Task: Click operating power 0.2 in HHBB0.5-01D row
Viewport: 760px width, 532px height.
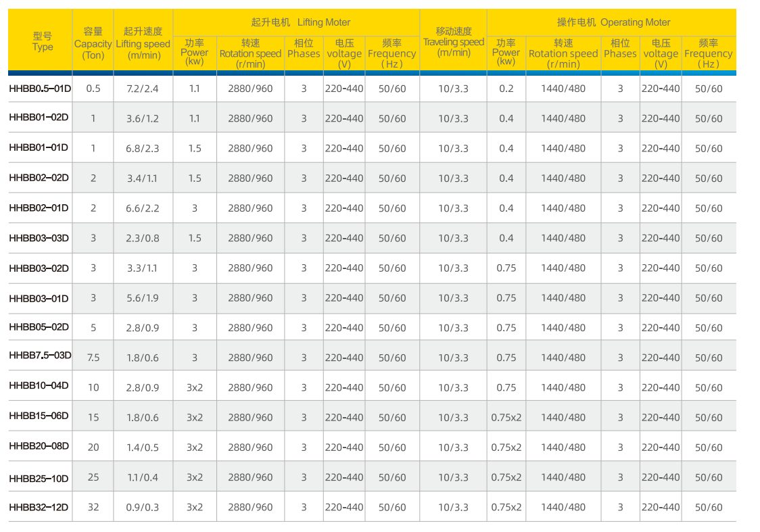Action: coord(506,89)
